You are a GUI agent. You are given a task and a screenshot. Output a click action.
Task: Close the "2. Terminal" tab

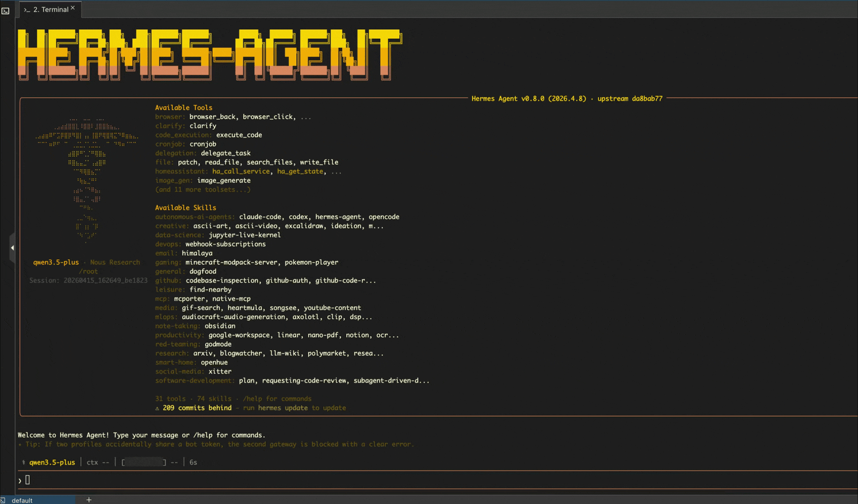pos(73,8)
